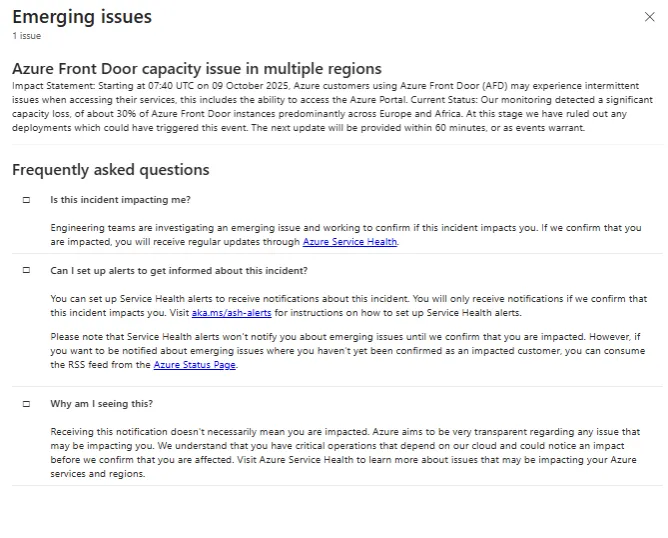Expand 'Can I set up alerts' question heading

[178, 271]
